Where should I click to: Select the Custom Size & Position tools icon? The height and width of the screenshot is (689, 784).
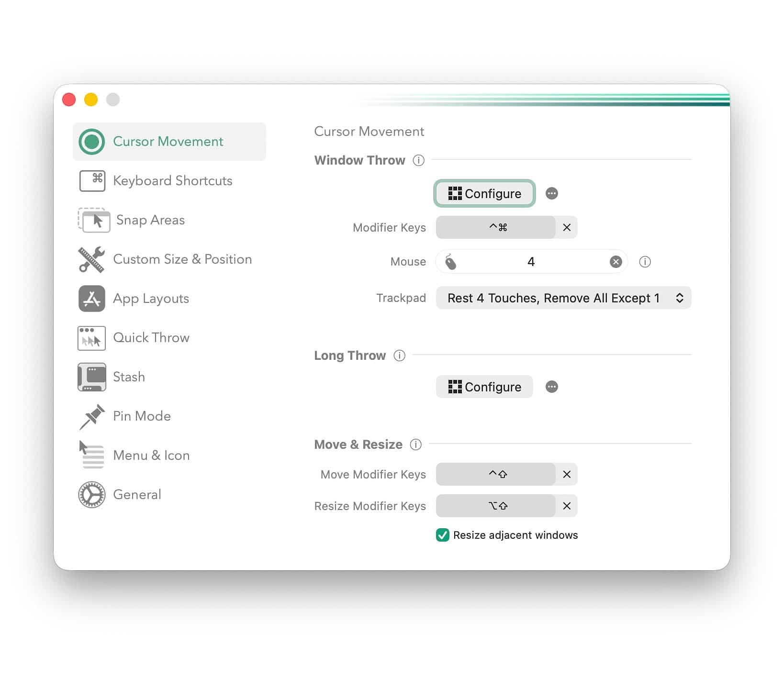(x=91, y=259)
